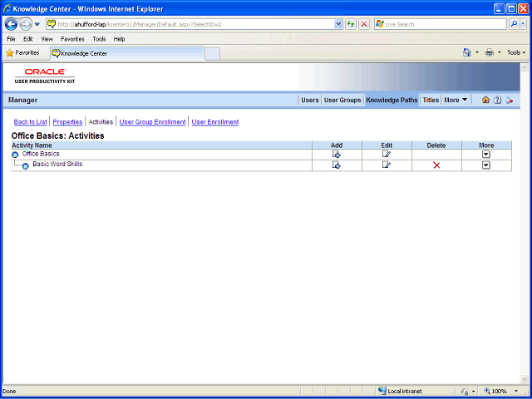Switch to the Users tab
532x399 pixels.
click(x=310, y=100)
